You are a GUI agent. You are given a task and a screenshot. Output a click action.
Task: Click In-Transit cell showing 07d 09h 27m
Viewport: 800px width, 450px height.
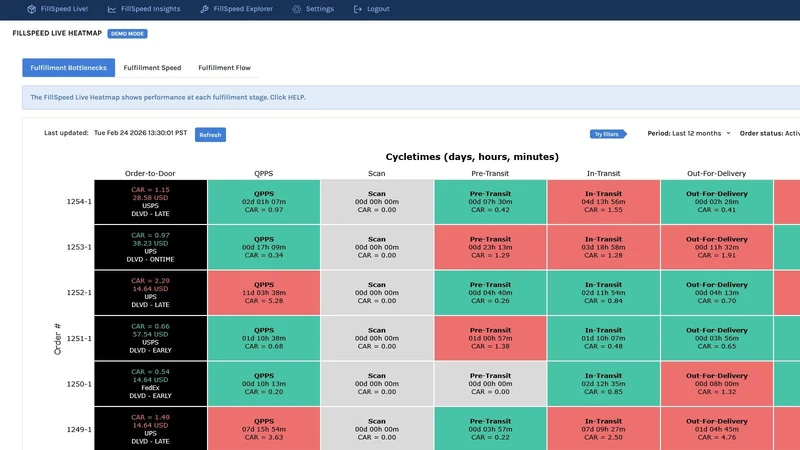point(604,429)
